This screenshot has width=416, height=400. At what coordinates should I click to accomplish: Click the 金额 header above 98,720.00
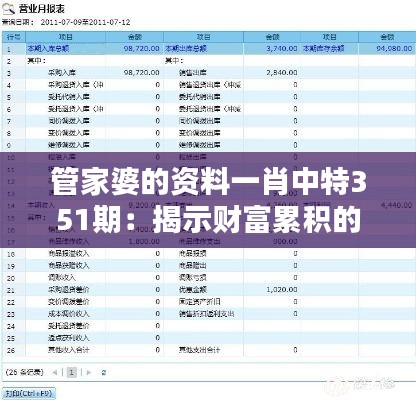tap(135, 37)
